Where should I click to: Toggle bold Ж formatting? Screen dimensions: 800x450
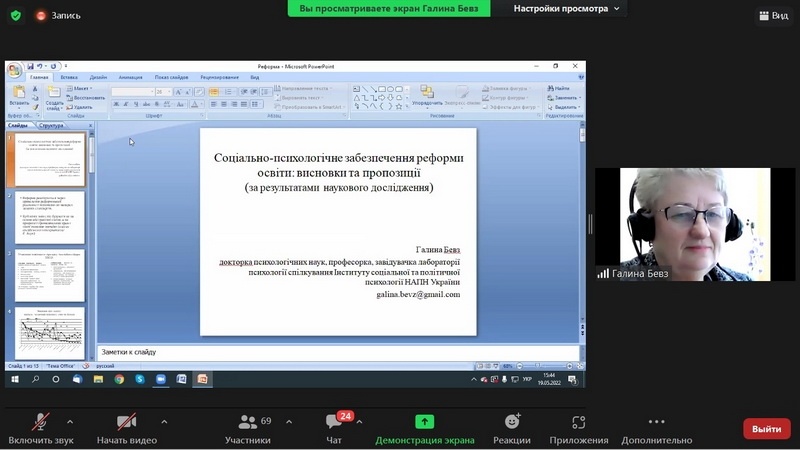116,104
